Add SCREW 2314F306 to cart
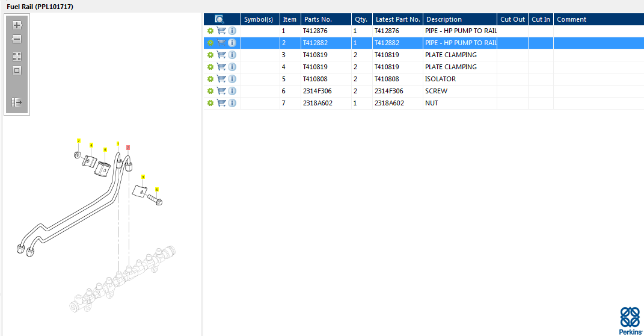Viewport: 644px width, 336px height. tap(221, 90)
